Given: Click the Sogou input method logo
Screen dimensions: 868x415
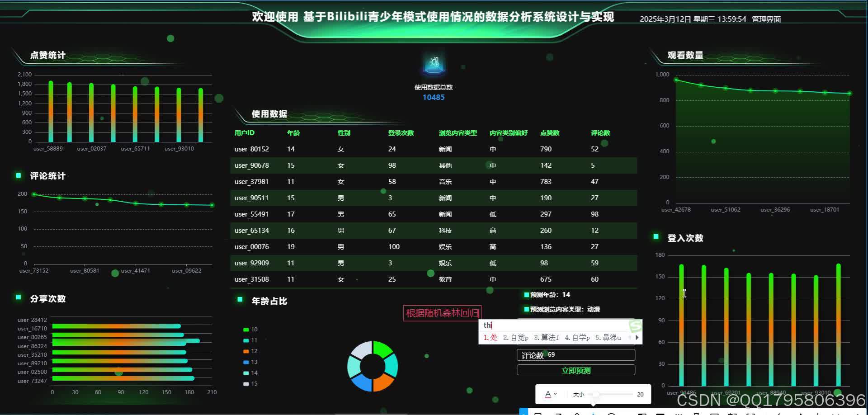Looking at the screenshot, I should point(635,326).
